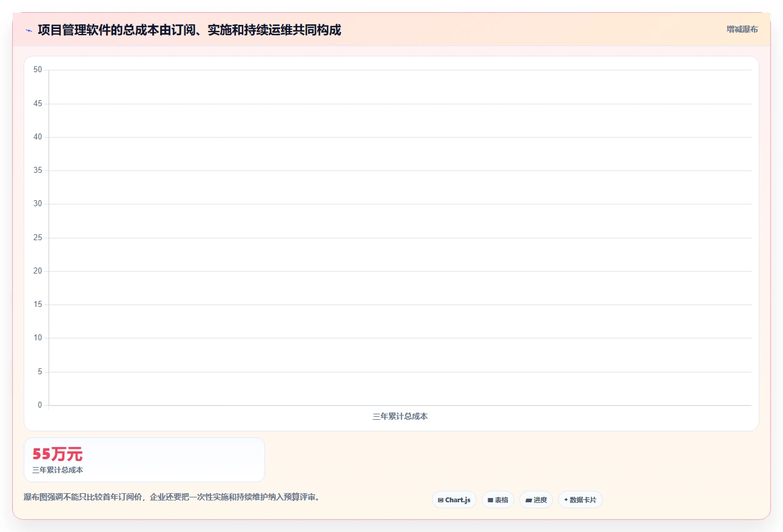Viewport: 783px width, 532px height.
Task: Click the y-axis value 5
Action: click(40, 372)
